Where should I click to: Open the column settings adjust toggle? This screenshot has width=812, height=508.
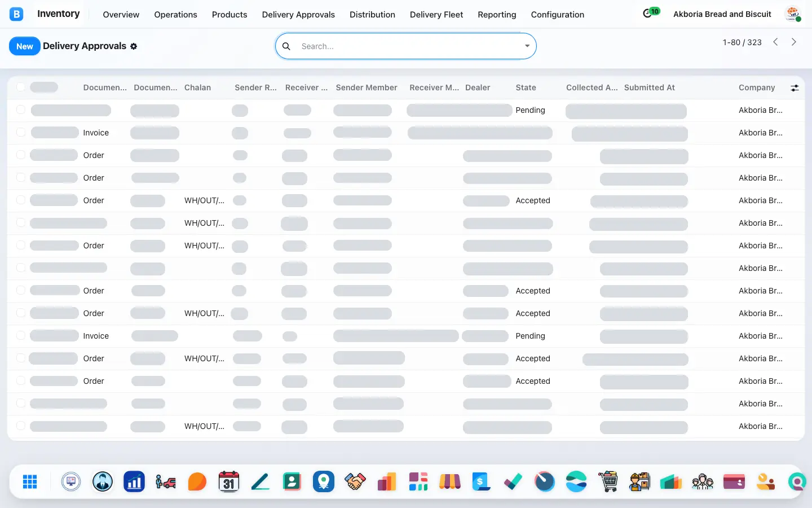(x=795, y=87)
